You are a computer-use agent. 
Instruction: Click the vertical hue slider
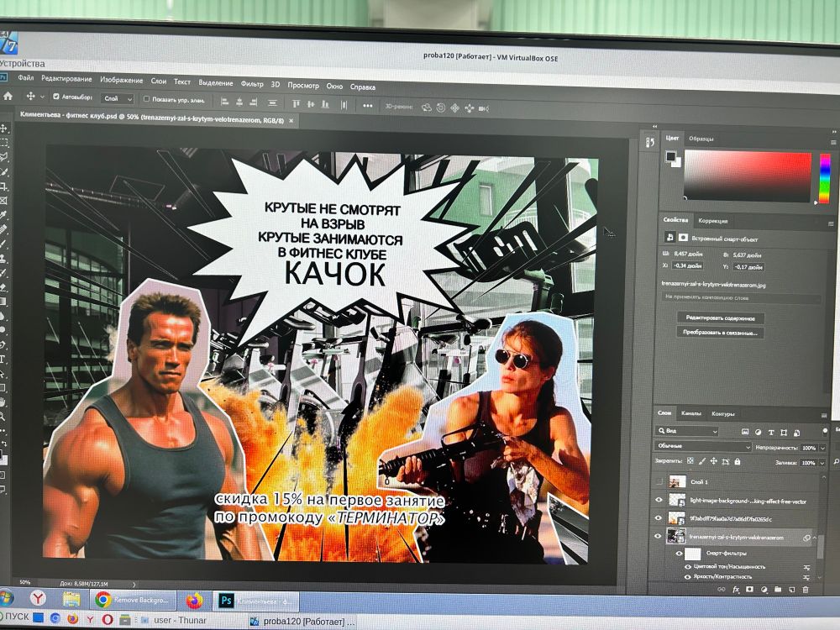tap(825, 178)
